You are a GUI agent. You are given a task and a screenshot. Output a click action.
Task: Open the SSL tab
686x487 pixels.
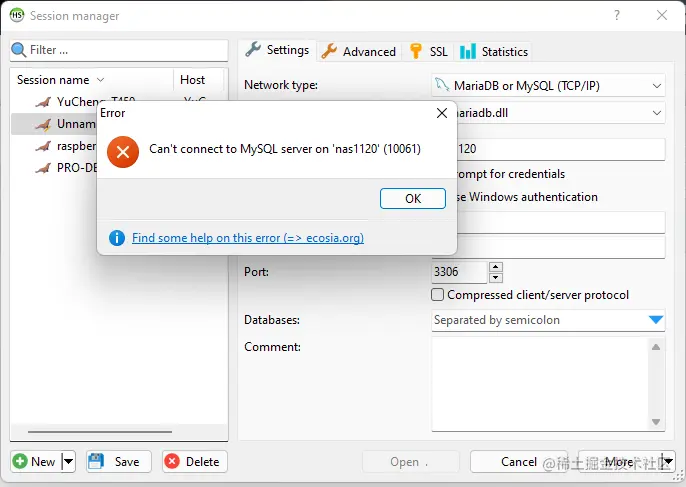[x=428, y=52]
